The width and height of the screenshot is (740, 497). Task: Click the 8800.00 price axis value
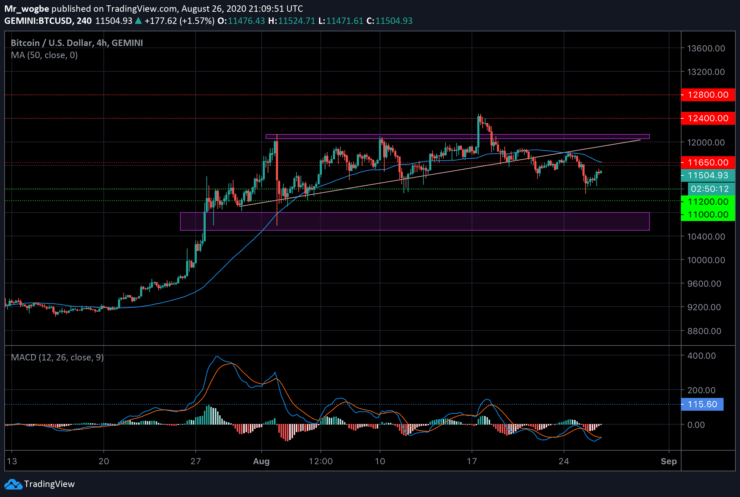coord(706,331)
